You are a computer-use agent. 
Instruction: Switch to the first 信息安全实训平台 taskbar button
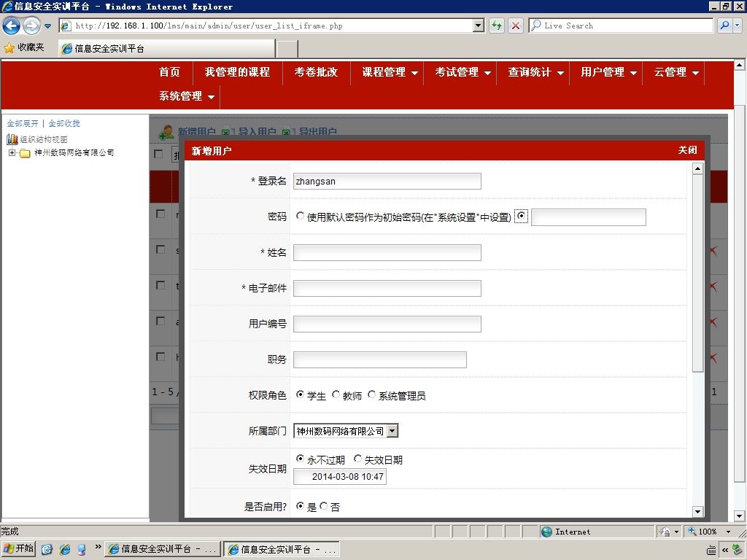[x=163, y=550]
